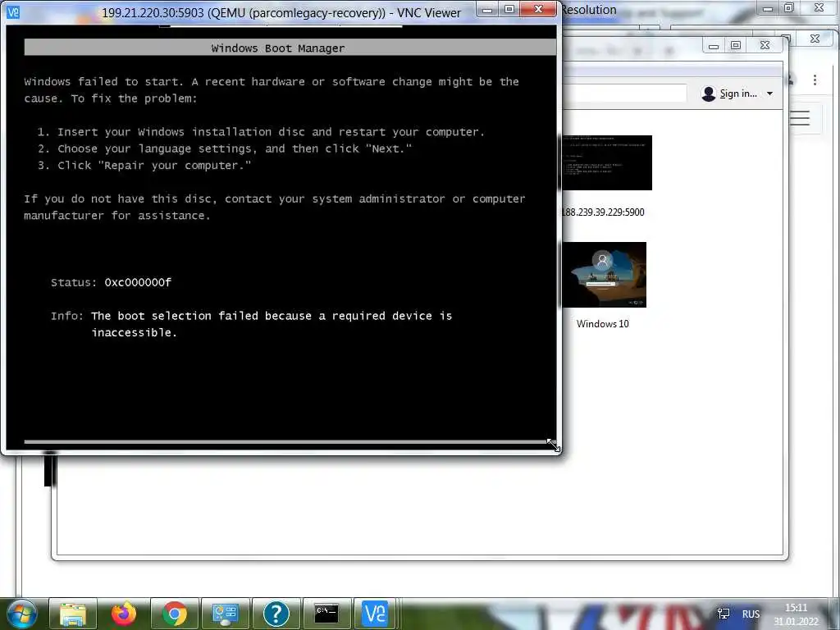
Task: Maximize the VNC address book window
Action: [x=736, y=46]
